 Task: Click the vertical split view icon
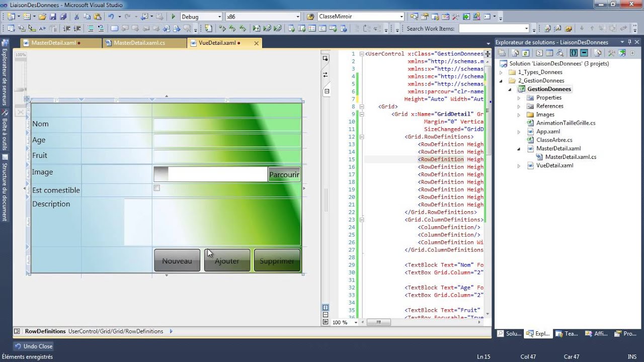pos(326,307)
